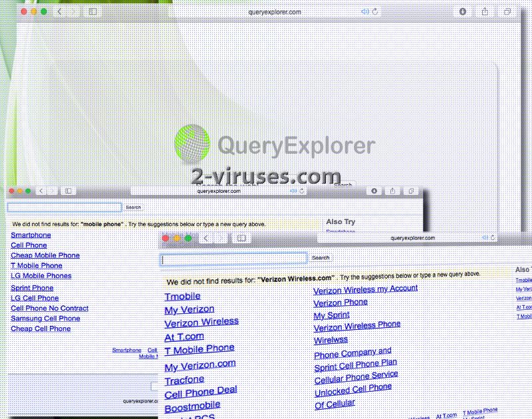The image size is (532, 419).
Task: Open the Verizon Wireless Phone link
Action: pyautogui.click(x=357, y=326)
